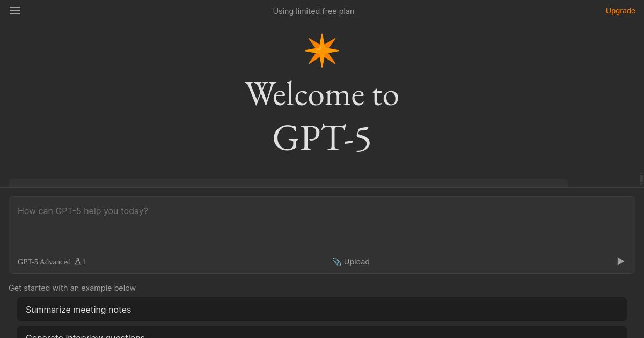The width and height of the screenshot is (644, 338).
Task: Click the orange starburst GPT-5 logo
Action: pos(322,50)
